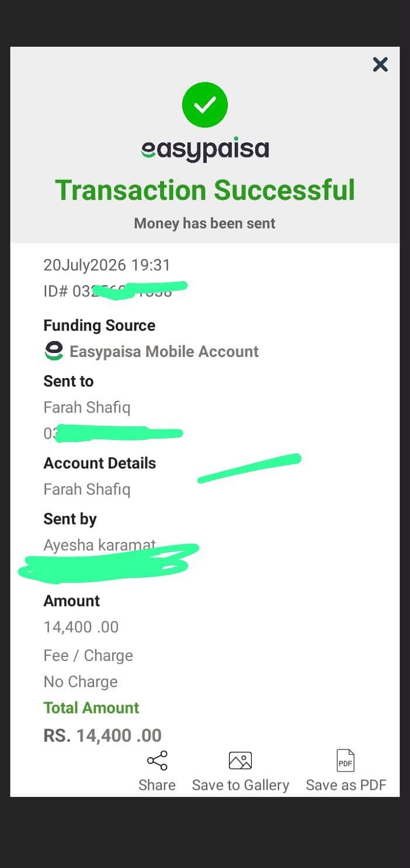Select the Share label
The width and height of the screenshot is (410, 868).
157,785
